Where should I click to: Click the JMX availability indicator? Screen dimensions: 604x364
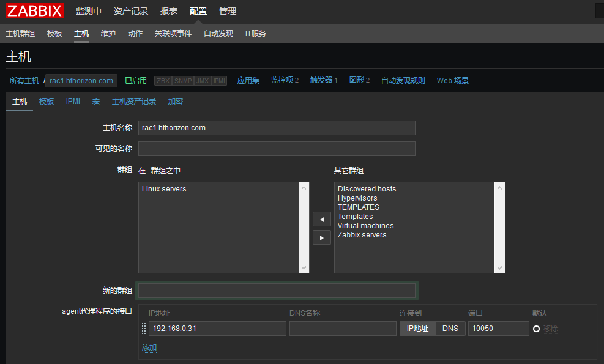click(x=203, y=81)
